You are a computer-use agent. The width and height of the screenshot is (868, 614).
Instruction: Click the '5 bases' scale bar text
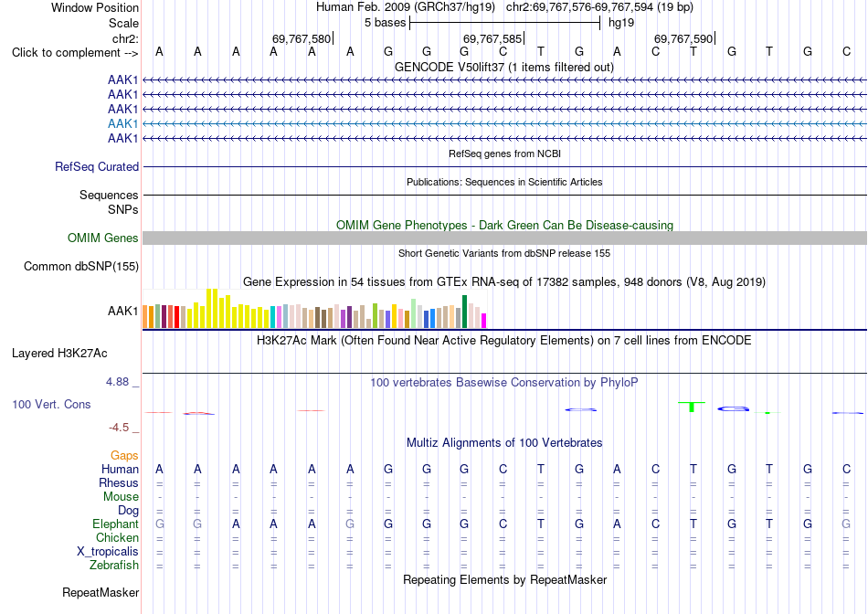tap(385, 23)
